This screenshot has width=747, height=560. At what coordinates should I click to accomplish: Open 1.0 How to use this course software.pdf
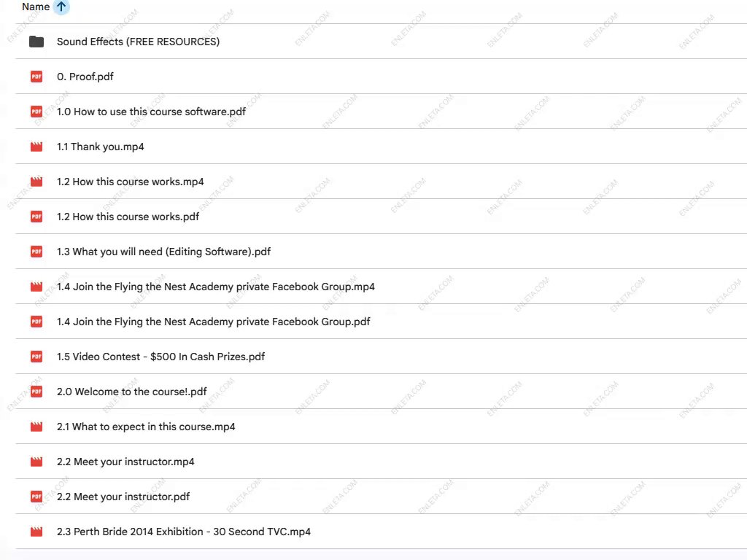(x=151, y=112)
